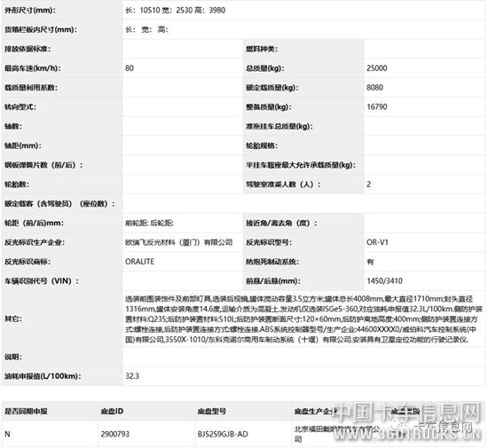
Task: Select the 前轮距: 后轮距: value text
Action: (x=149, y=223)
